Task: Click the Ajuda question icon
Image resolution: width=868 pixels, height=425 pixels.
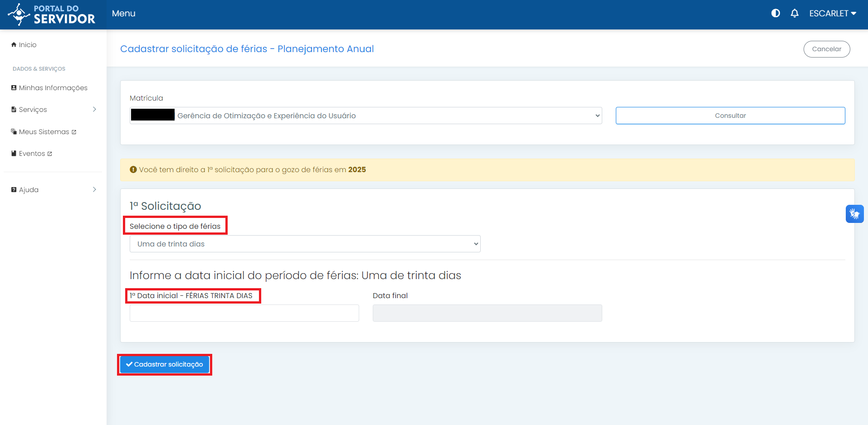Action: pyautogui.click(x=14, y=190)
